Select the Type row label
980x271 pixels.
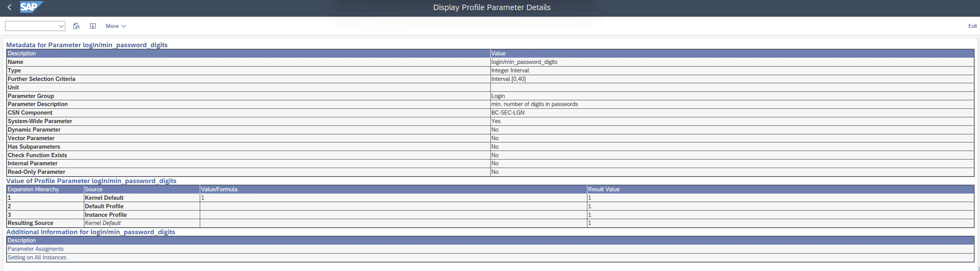(x=14, y=70)
